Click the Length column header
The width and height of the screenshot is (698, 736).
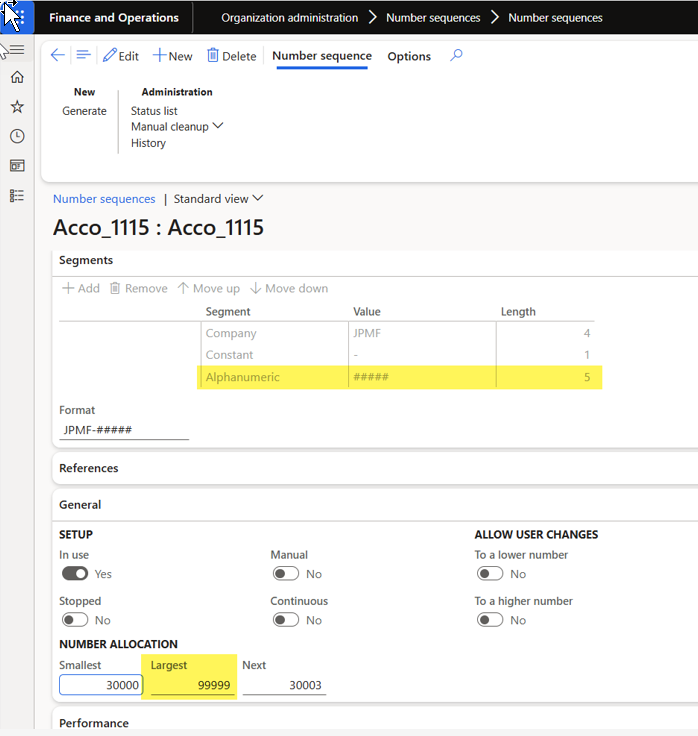pyautogui.click(x=518, y=312)
